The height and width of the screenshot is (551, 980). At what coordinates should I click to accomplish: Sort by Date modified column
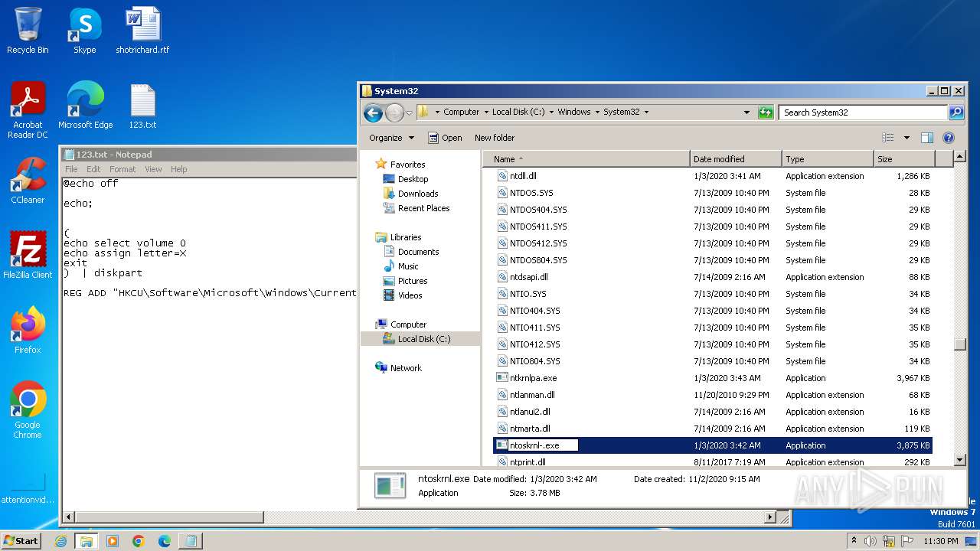tap(736, 159)
